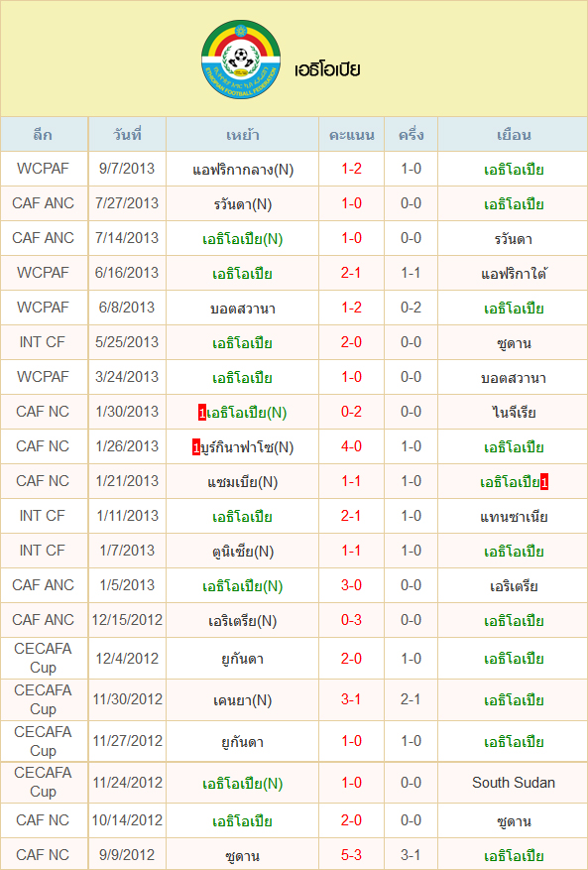Click away team แทนซาเนีย
Viewport: 588px width, 870px height.
(514, 517)
